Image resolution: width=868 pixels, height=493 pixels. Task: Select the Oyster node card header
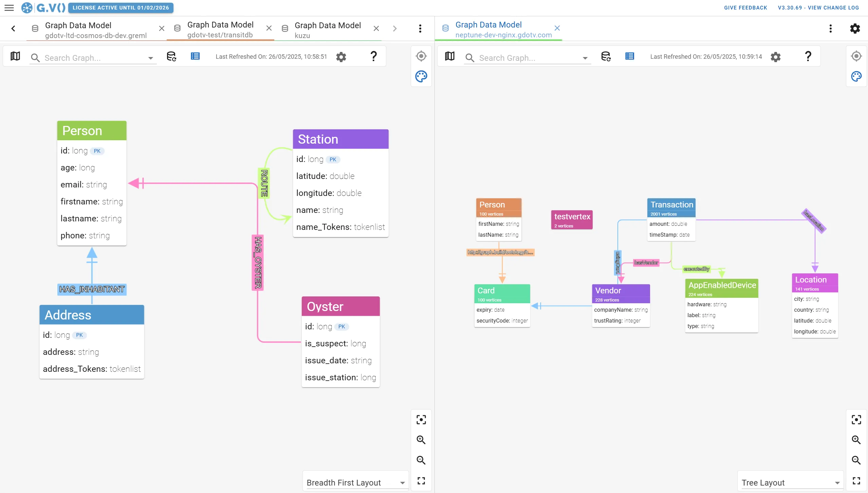340,306
